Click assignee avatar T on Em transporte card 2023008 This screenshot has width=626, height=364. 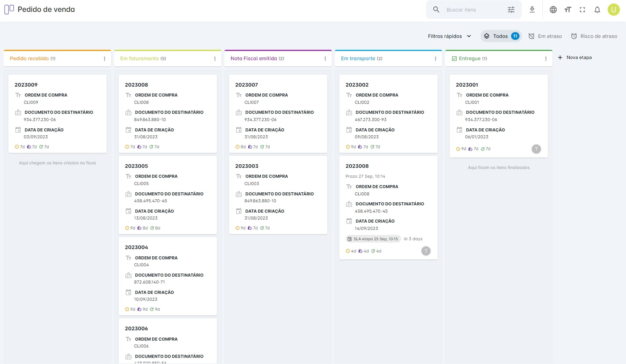tap(426, 251)
